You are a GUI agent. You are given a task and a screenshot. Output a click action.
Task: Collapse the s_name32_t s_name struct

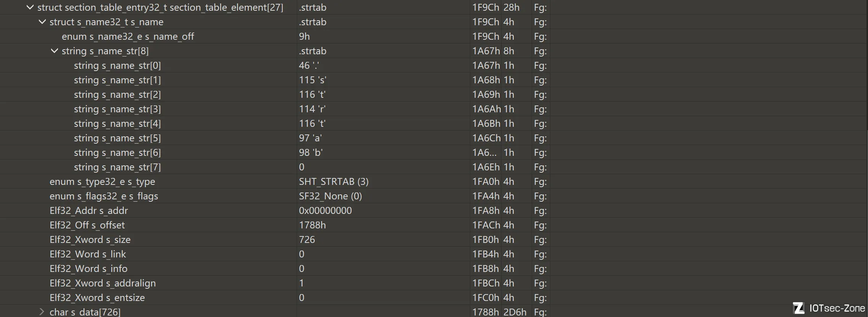[x=42, y=22]
